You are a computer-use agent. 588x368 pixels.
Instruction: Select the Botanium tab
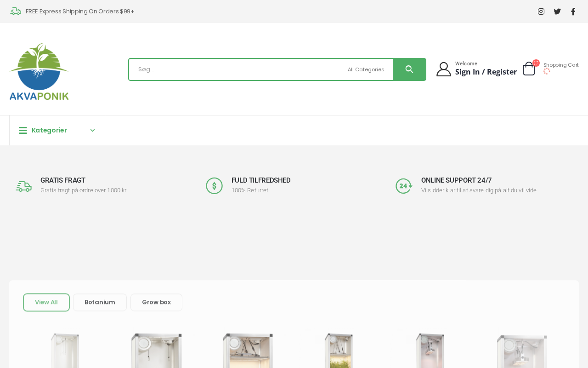100,302
